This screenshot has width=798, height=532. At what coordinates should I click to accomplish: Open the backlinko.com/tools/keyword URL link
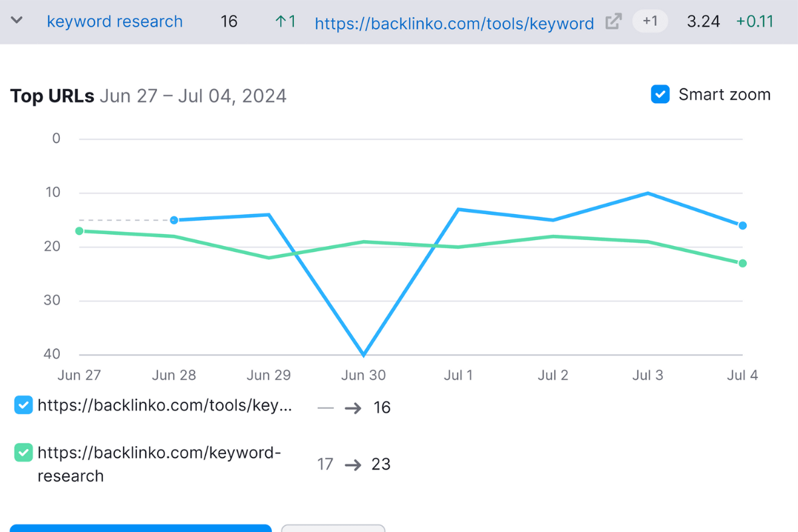(454, 23)
